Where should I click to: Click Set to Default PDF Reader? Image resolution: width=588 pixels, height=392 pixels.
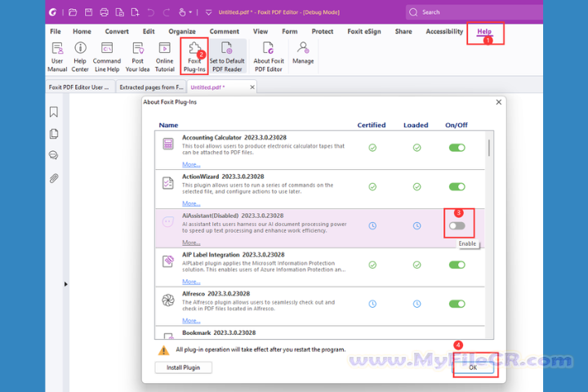pos(227,56)
